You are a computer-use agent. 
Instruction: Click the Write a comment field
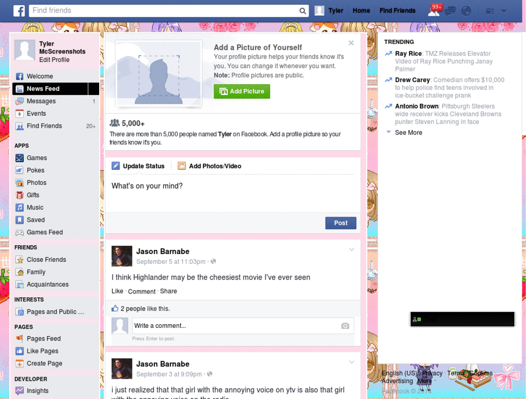[243, 326]
